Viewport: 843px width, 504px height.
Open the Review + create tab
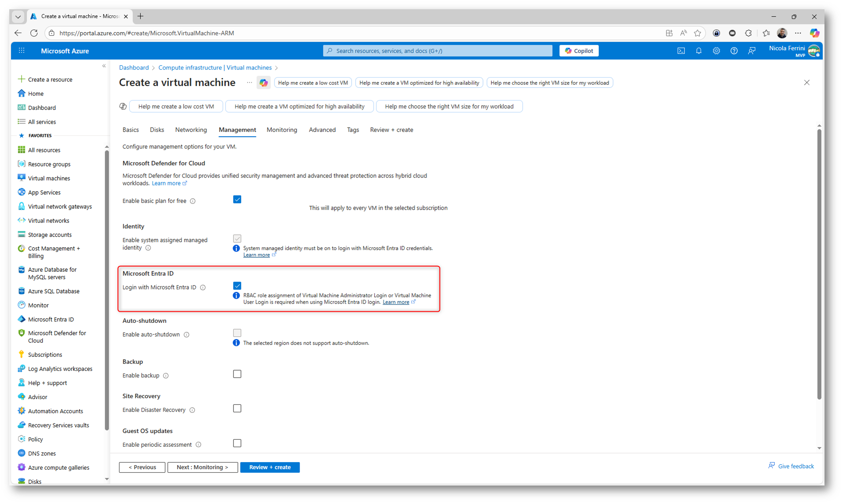click(391, 130)
